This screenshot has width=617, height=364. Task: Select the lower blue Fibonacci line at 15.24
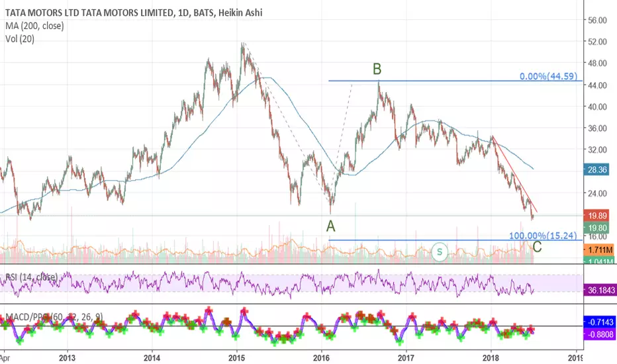pyautogui.click(x=455, y=240)
